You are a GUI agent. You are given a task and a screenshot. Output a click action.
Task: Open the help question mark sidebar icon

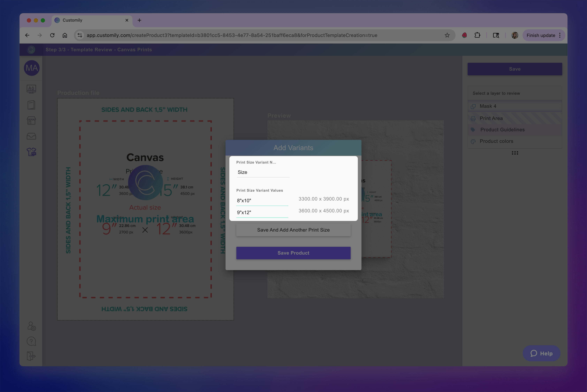[31, 341]
